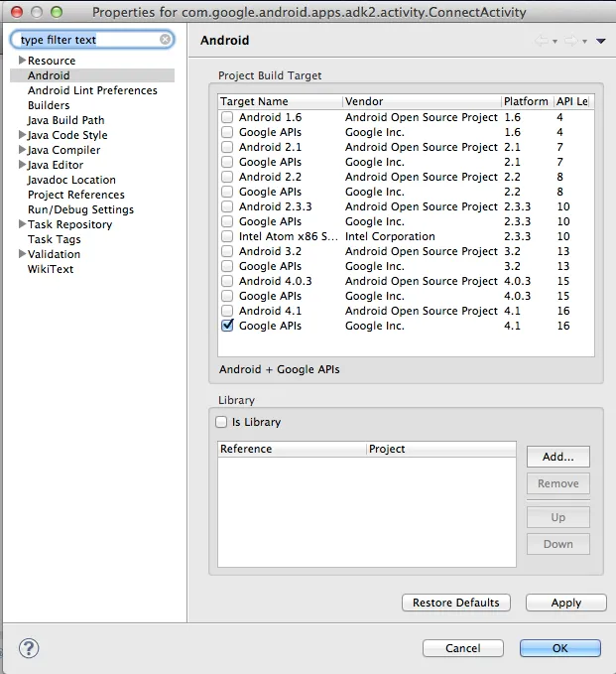This screenshot has height=674, width=616.
Task: Select Android Lint Preferences in sidebar
Action: pyautogui.click(x=92, y=90)
